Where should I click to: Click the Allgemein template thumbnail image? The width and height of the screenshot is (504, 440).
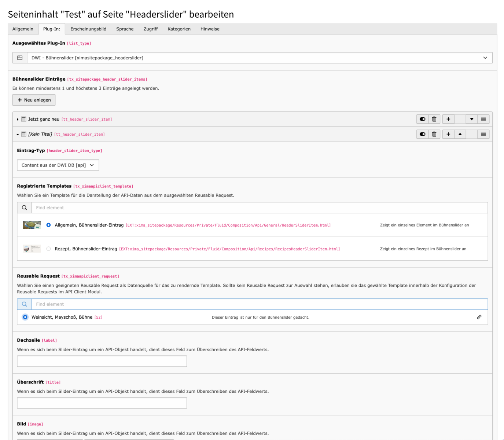[x=32, y=225]
